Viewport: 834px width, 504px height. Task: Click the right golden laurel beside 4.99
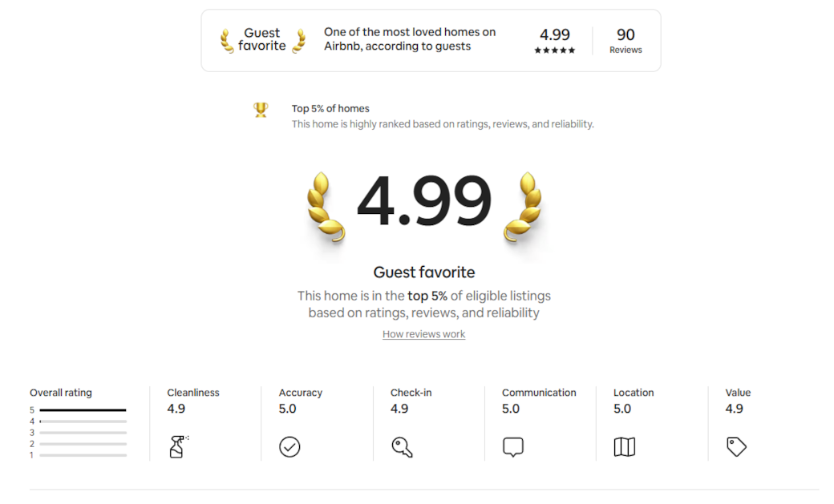coord(523,207)
